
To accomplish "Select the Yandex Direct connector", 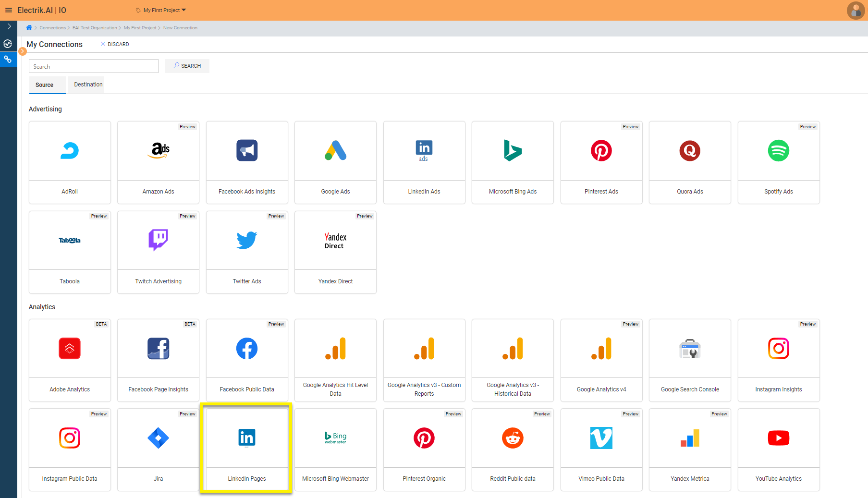I will coord(335,252).
